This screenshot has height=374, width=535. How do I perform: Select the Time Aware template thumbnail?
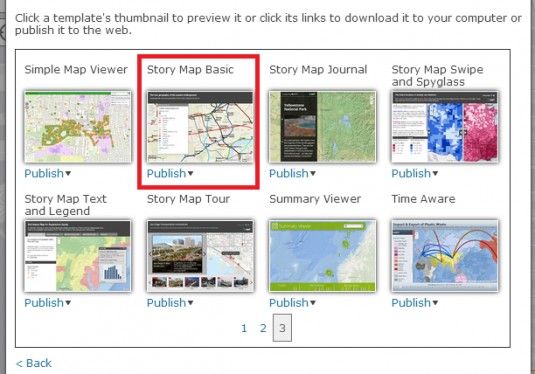pyautogui.click(x=445, y=256)
